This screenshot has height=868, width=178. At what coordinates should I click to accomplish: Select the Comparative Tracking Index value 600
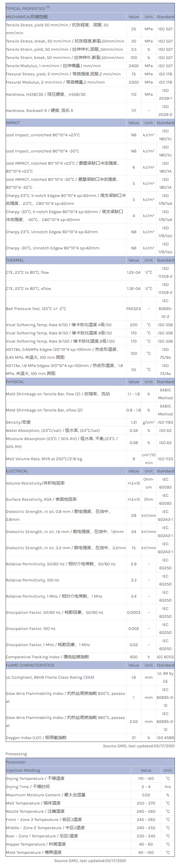point(134,657)
